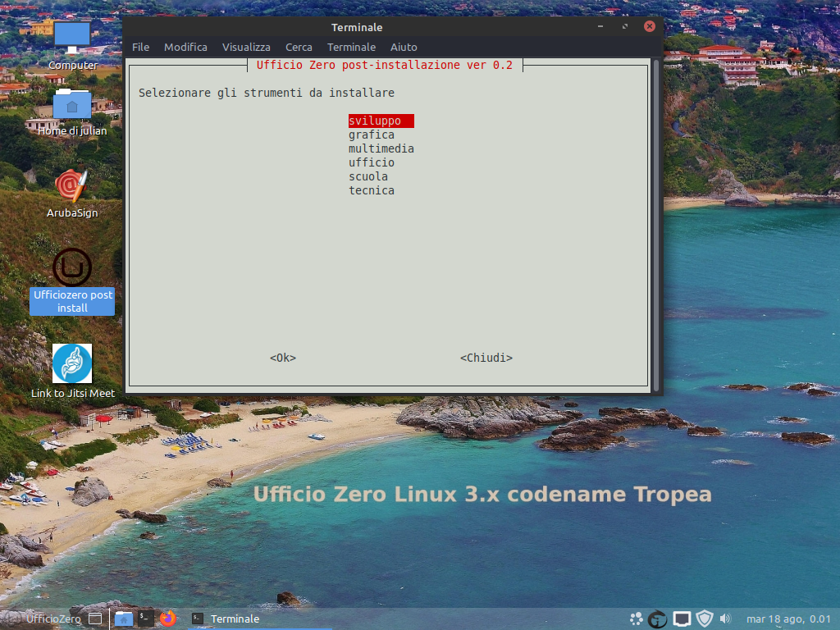Confirm selection with the Ok button
Image resolution: width=840 pixels, height=630 pixels.
coord(282,358)
